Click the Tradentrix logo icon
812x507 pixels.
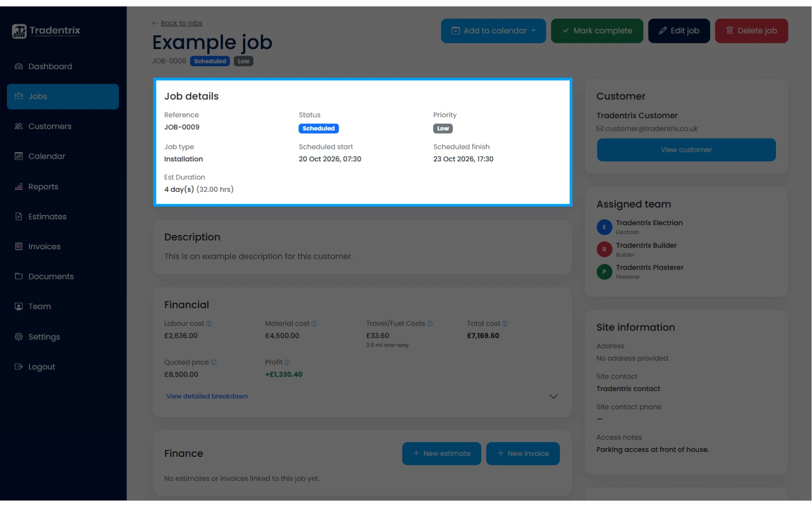19,31
